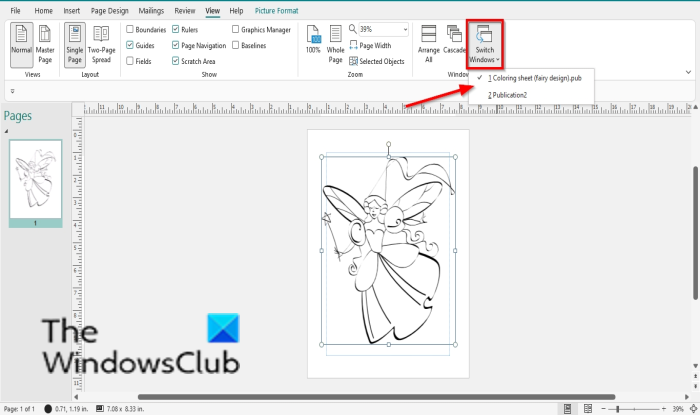
Task: Enable Graphics Manager checkbox
Action: [x=235, y=29]
